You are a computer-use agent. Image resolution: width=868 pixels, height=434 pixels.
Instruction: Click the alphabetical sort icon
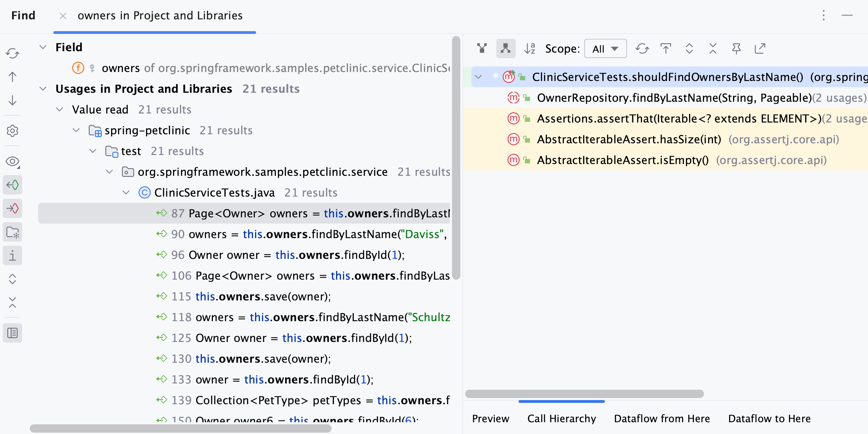(530, 49)
